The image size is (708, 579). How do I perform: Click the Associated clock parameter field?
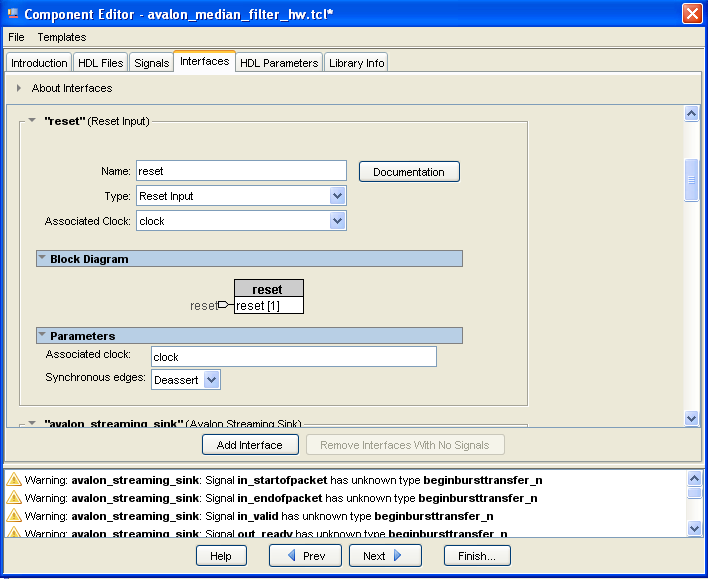[x=293, y=357]
